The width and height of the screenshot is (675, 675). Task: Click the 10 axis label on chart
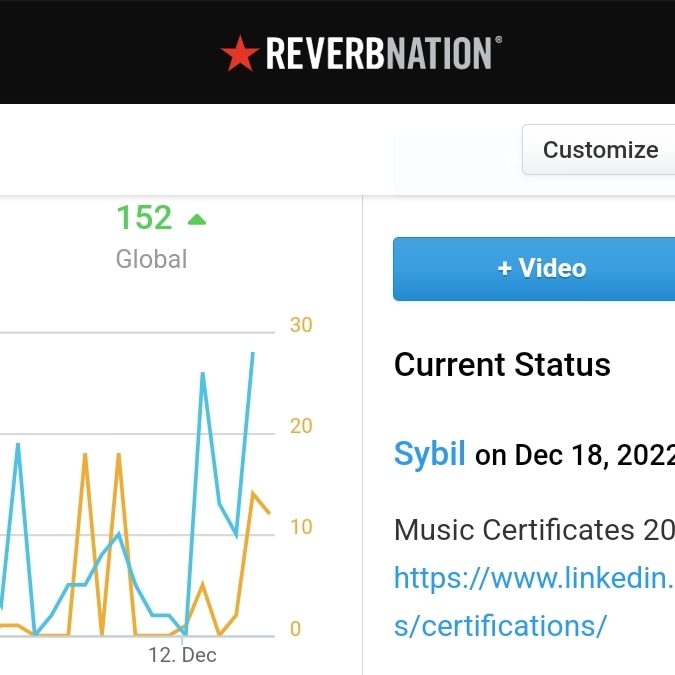301,527
